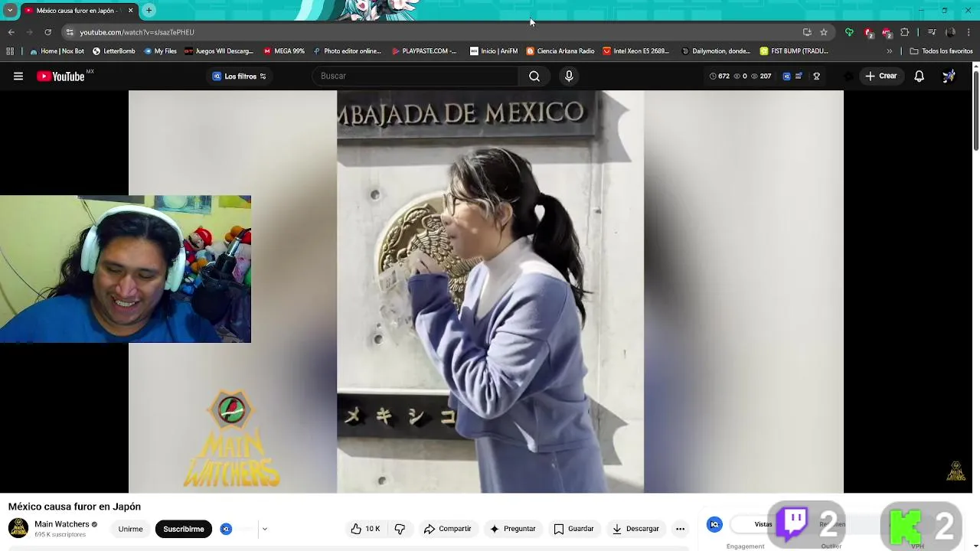Click the address bar URL
Image resolution: width=980 pixels, height=551 pixels.
137,32
